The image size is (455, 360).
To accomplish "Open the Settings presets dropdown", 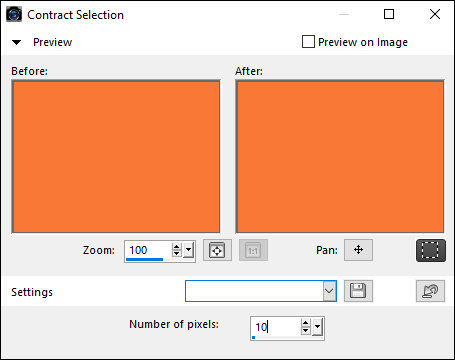I will point(329,291).
